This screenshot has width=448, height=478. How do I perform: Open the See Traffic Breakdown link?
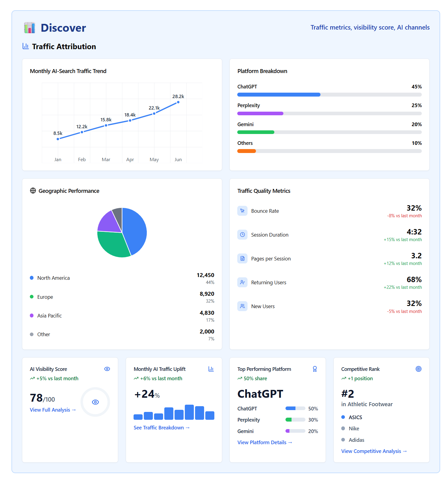[162, 428]
